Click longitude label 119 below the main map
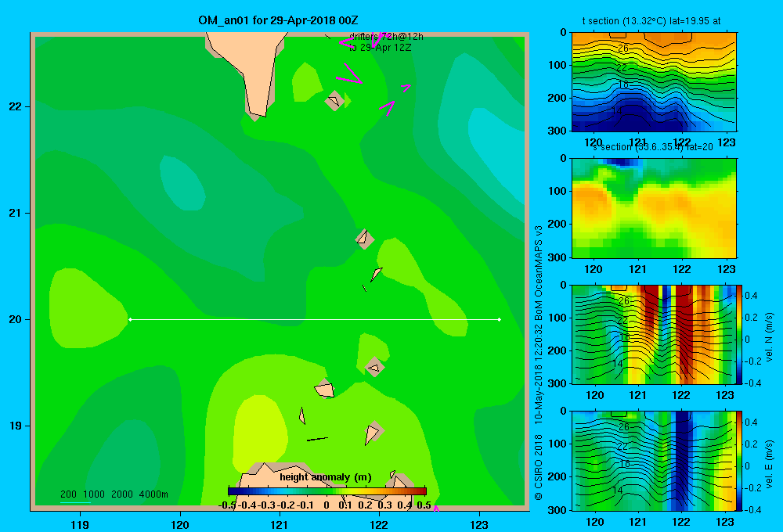 pyautogui.click(x=80, y=524)
